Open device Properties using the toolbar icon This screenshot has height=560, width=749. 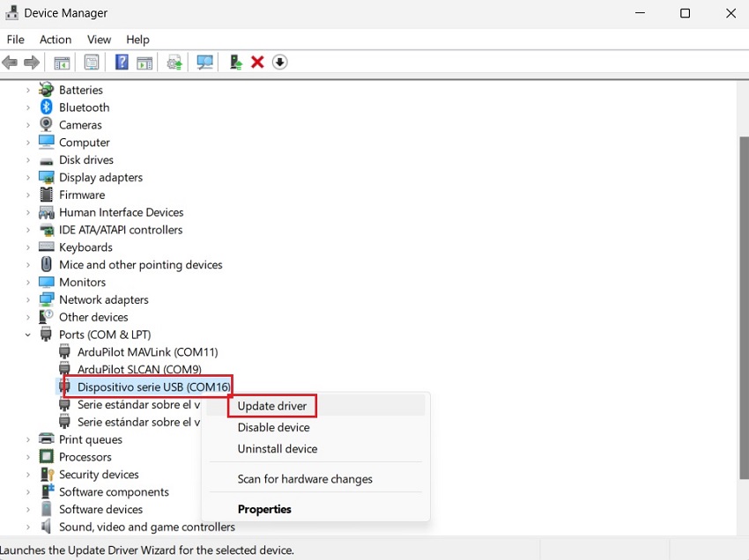tap(144, 62)
